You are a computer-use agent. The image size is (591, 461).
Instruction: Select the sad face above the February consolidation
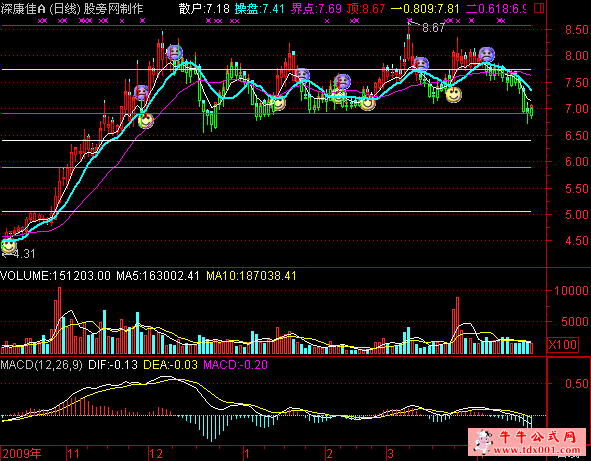point(342,82)
